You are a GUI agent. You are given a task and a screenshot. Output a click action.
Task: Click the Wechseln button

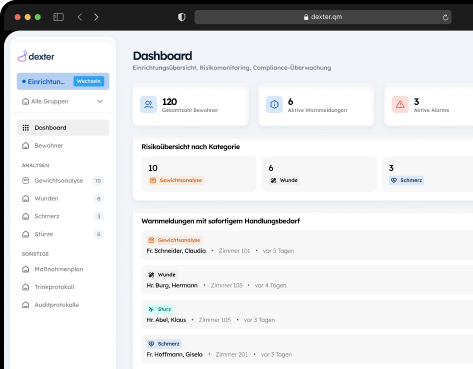click(x=89, y=81)
